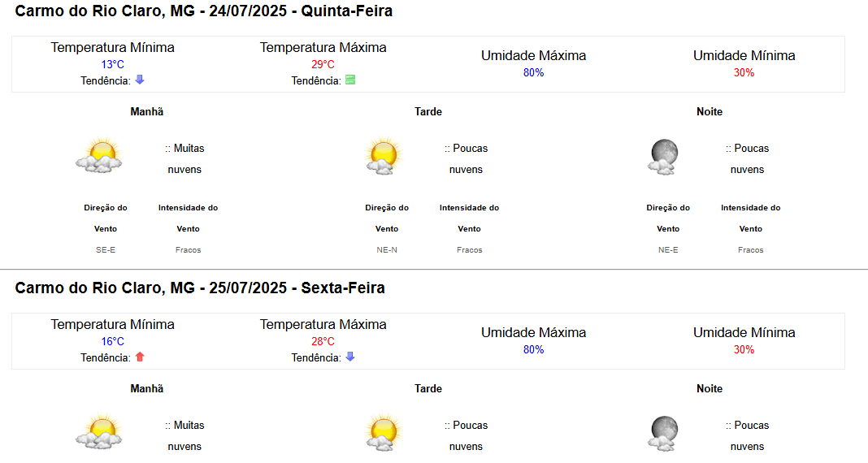Click the 24/07 afternoon sun icon
The image size is (868, 463).
[x=383, y=155]
